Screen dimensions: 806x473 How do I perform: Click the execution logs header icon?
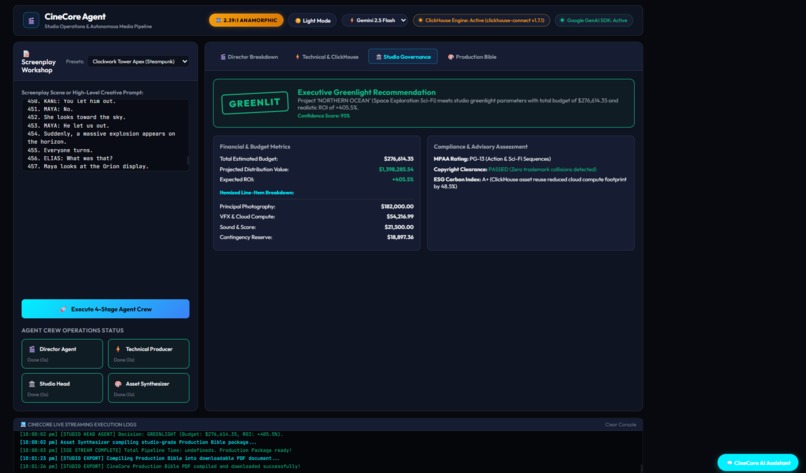tap(23, 425)
